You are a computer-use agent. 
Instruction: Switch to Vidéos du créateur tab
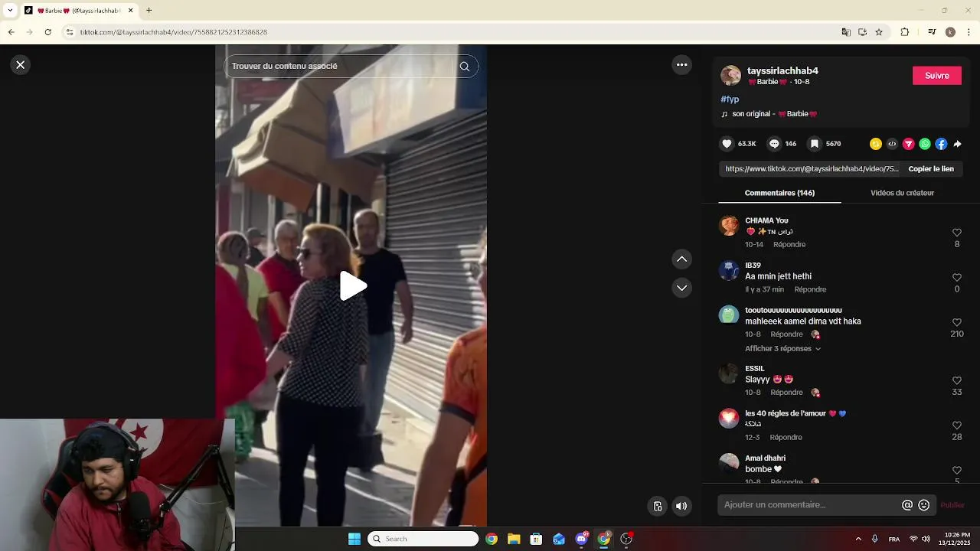(x=902, y=193)
